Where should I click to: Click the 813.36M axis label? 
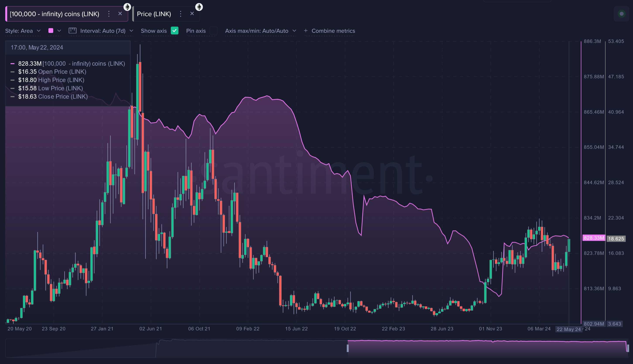coord(594,289)
